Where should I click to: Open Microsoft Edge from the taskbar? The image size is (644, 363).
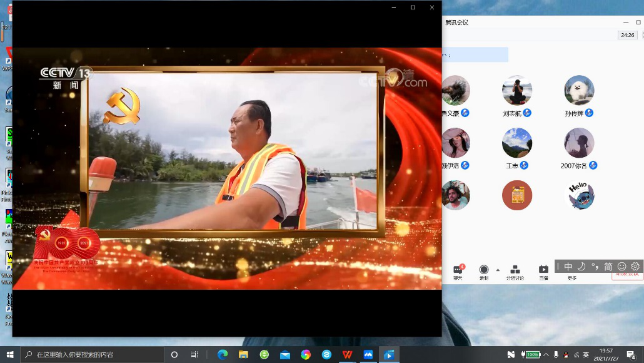[223, 355]
